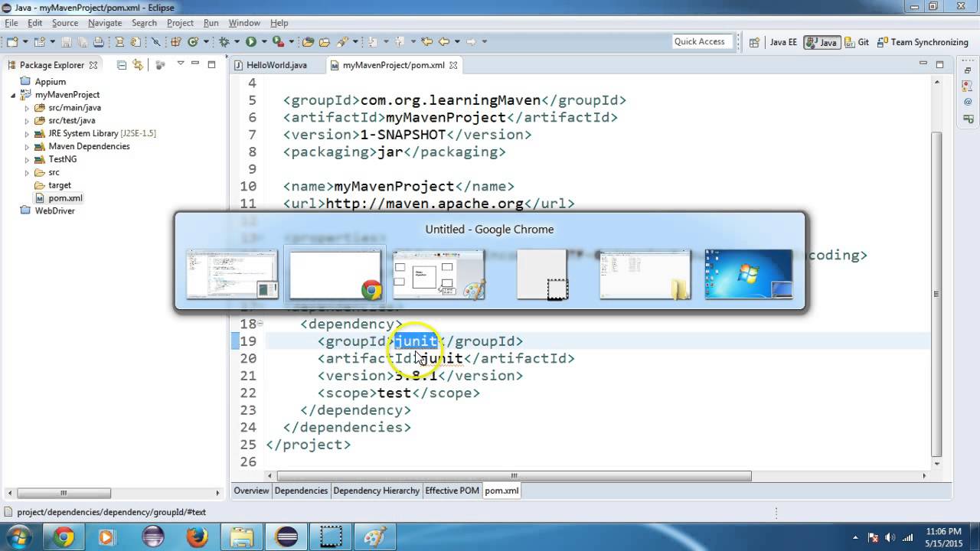This screenshot has height=551, width=980.
Task: Click the green Run toolbar icon
Action: [x=250, y=41]
